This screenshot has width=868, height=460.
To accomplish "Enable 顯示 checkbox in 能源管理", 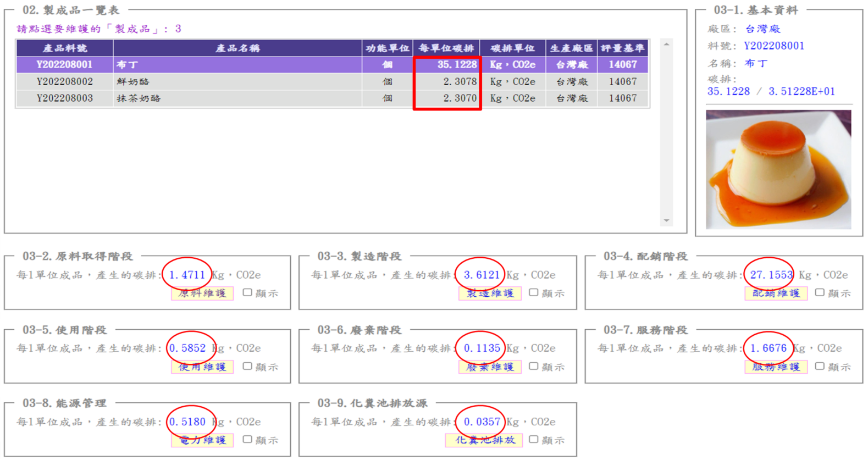I will coord(247,439).
